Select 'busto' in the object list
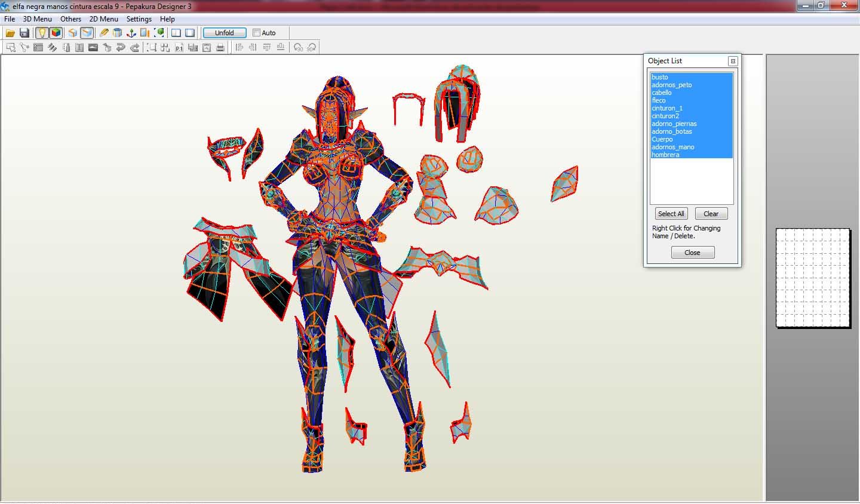Image resolution: width=860 pixels, height=504 pixels. coord(692,77)
